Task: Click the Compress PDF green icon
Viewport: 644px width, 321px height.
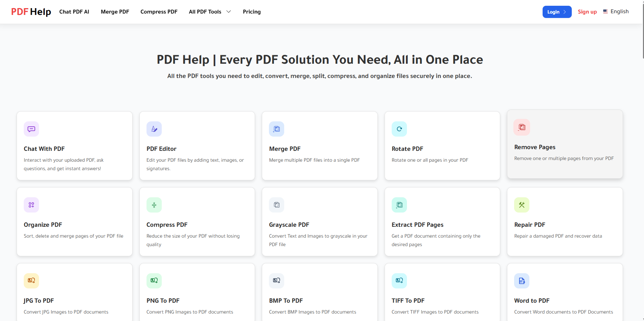Action: click(154, 205)
